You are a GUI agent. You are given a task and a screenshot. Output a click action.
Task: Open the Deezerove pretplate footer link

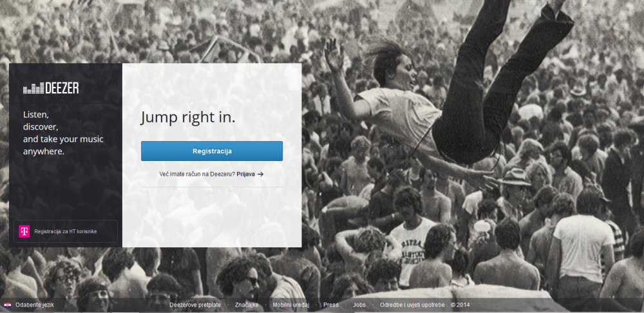[195, 305]
